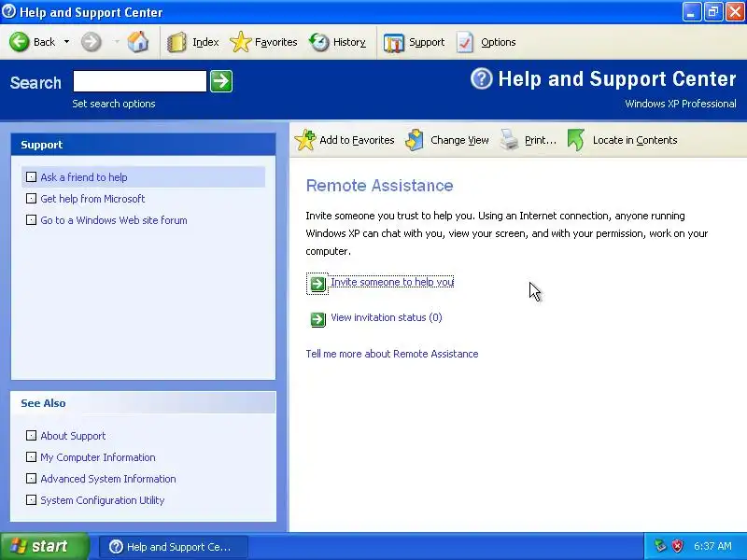Click the Support toolbar label
747x560 pixels.
[427, 42]
